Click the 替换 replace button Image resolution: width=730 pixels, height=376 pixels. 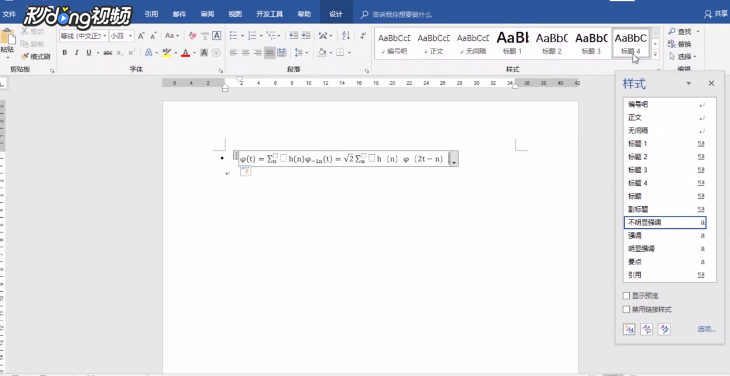pos(680,44)
